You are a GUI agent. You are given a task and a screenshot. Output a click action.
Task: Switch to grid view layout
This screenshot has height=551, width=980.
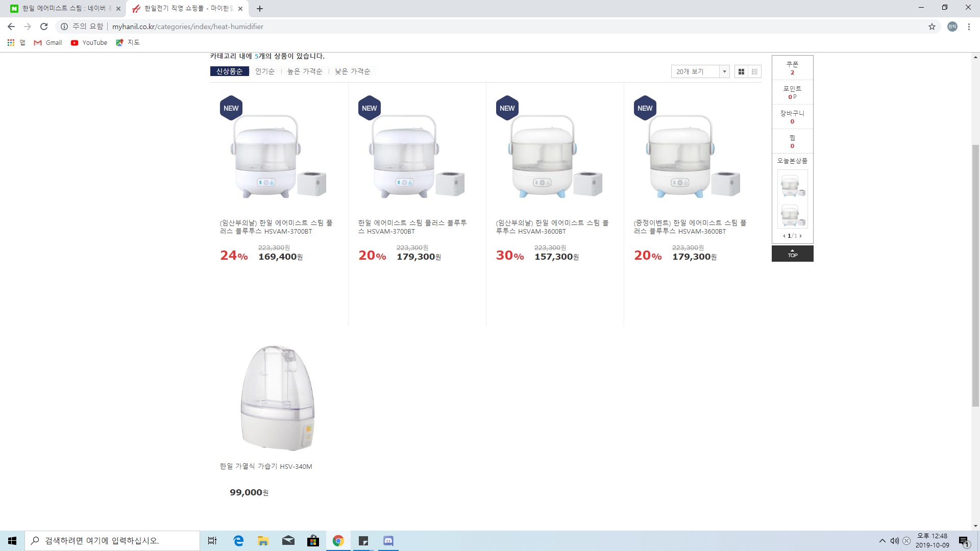click(741, 71)
